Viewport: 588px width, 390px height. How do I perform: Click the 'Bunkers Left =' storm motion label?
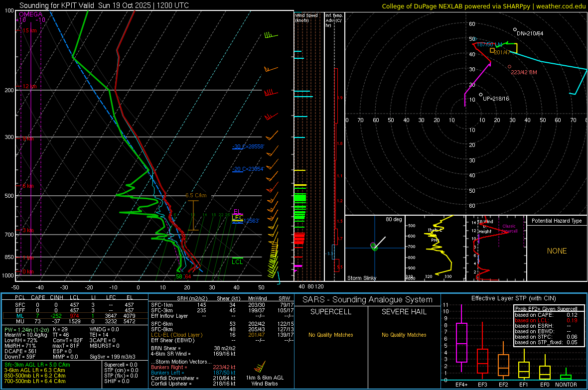[167, 373]
